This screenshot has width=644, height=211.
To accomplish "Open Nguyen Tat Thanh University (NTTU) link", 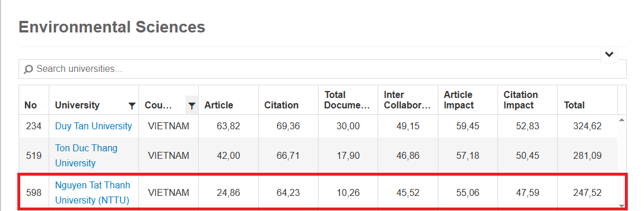I will (93, 192).
